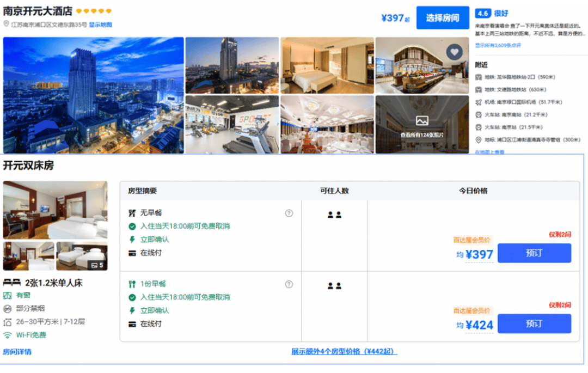Click the location pin icon beside hotel address

[6, 24]
